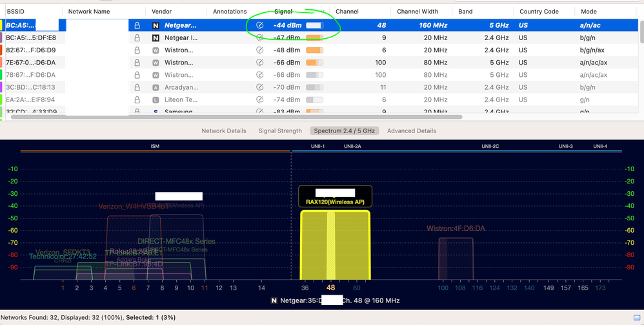Click the Wistron W icon in the -48 dBm row
Screen dimensions: 644x325
point(156,50)
